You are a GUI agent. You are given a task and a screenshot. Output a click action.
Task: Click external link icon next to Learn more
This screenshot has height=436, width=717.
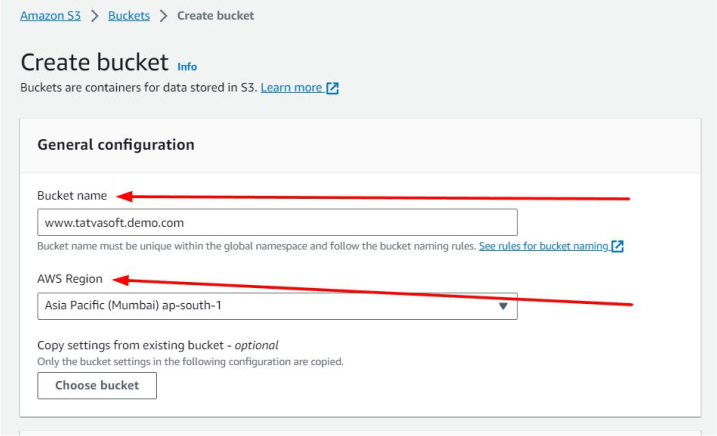(333, 88)
